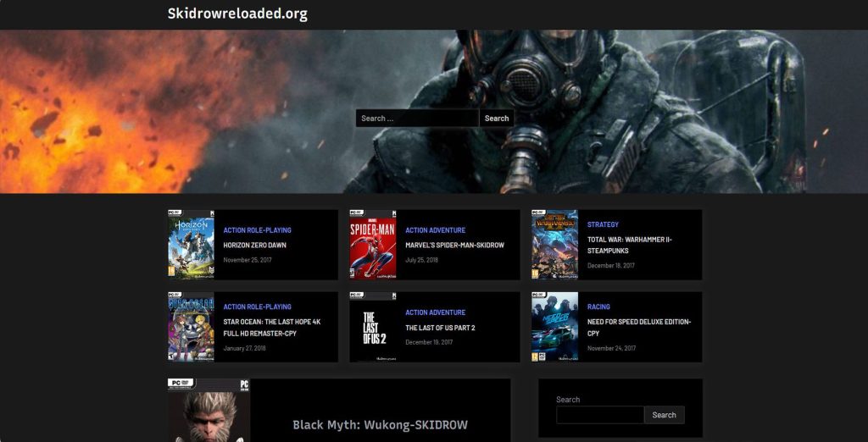868x442 pixels.
Task: Click the November 24, 2017 date
Action: coord(611,349)
